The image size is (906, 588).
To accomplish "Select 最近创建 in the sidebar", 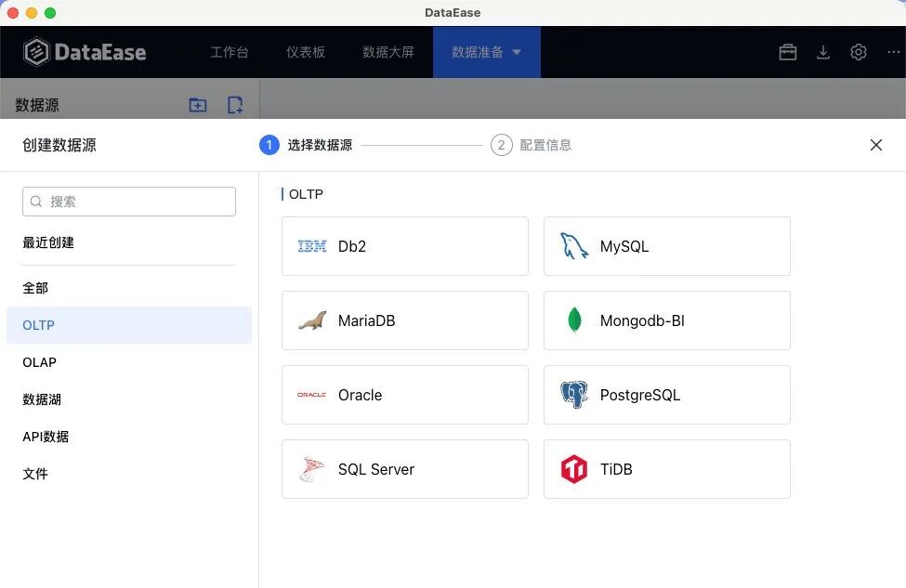I will click(48, 242).
